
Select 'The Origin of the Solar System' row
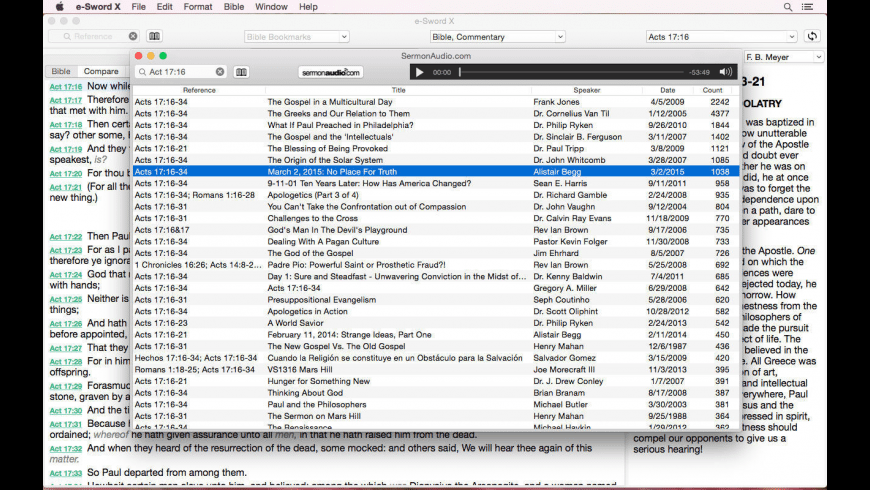tap(436, 160)
